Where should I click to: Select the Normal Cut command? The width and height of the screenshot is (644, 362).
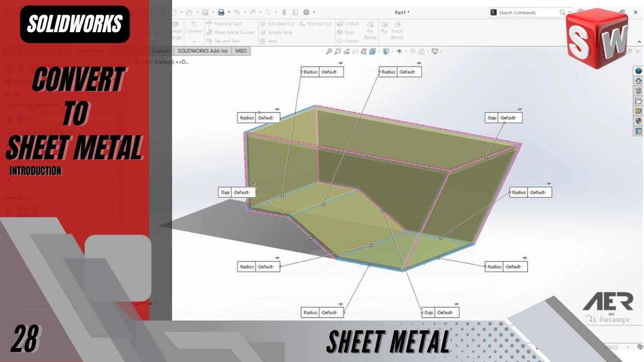pos(315,24)
